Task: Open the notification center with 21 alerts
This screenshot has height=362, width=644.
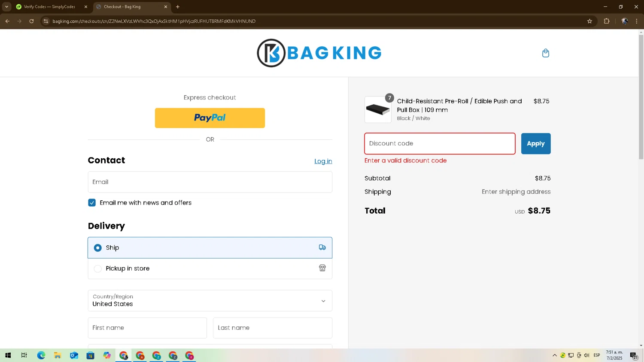Action: point(634,356)
